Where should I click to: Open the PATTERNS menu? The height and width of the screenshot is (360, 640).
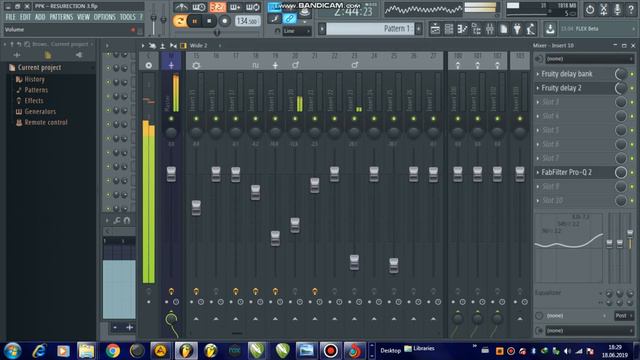point(61,17)
